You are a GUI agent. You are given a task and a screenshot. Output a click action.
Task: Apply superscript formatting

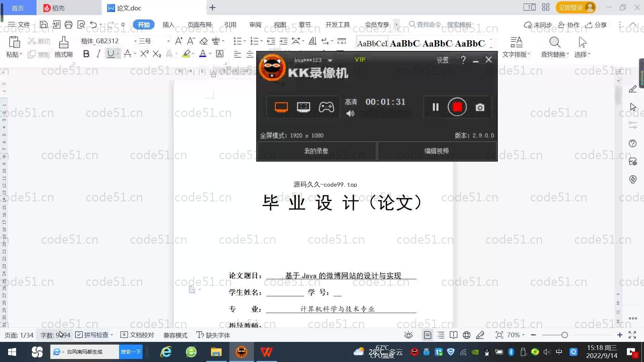tap(145, 54)
